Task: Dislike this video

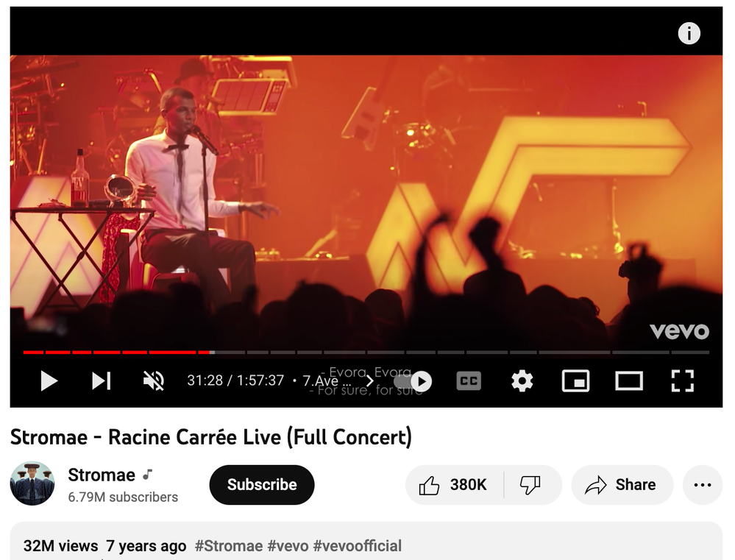Action: (531, 485)
